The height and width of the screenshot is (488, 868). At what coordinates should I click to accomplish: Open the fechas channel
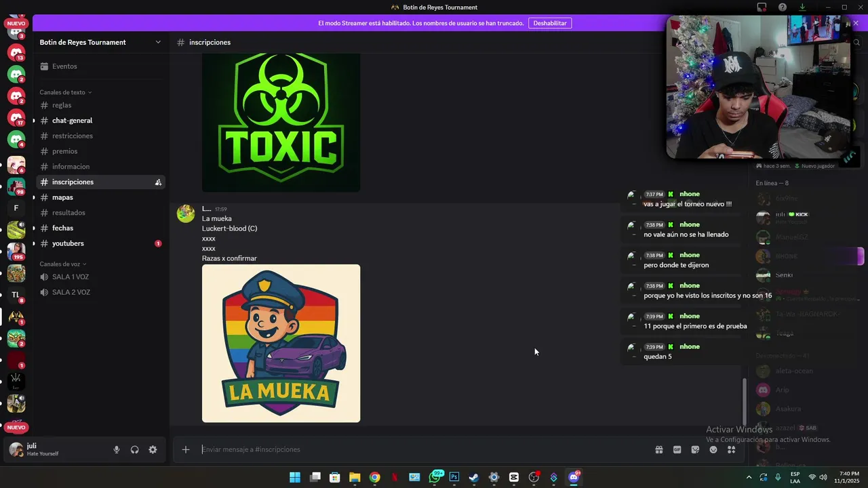coord(100,228)
